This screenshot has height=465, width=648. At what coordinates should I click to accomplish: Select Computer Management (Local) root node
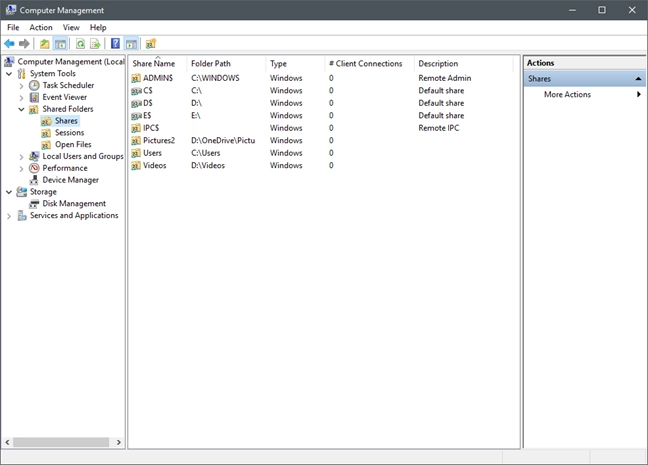(71, 62)
